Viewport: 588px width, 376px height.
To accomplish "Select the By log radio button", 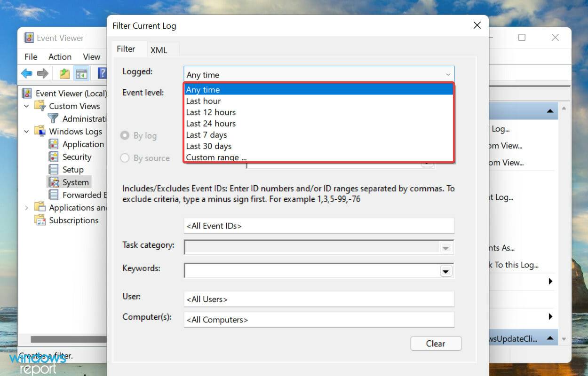I will point(125,135).
